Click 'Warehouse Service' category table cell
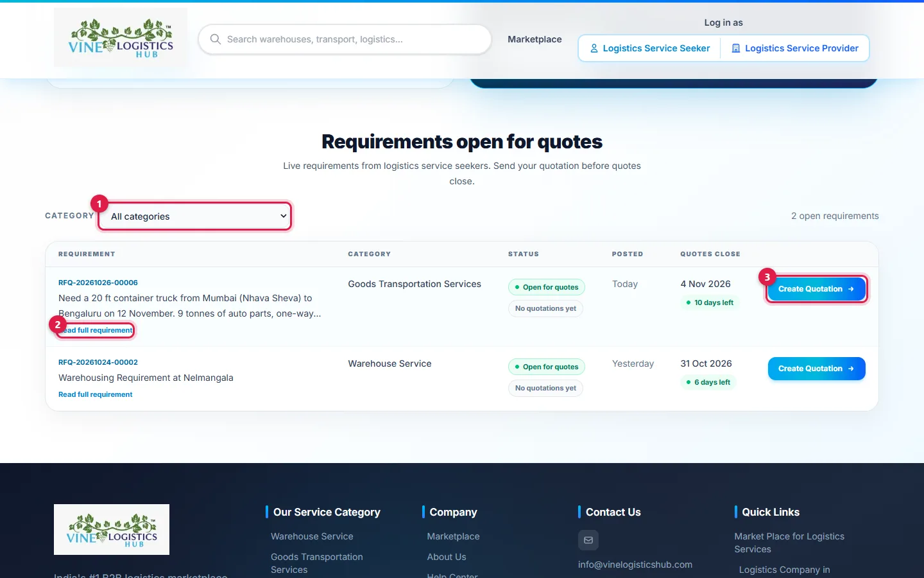Image resolution: width=924 pixels, height=578 pixels. (x=389, y=363)
